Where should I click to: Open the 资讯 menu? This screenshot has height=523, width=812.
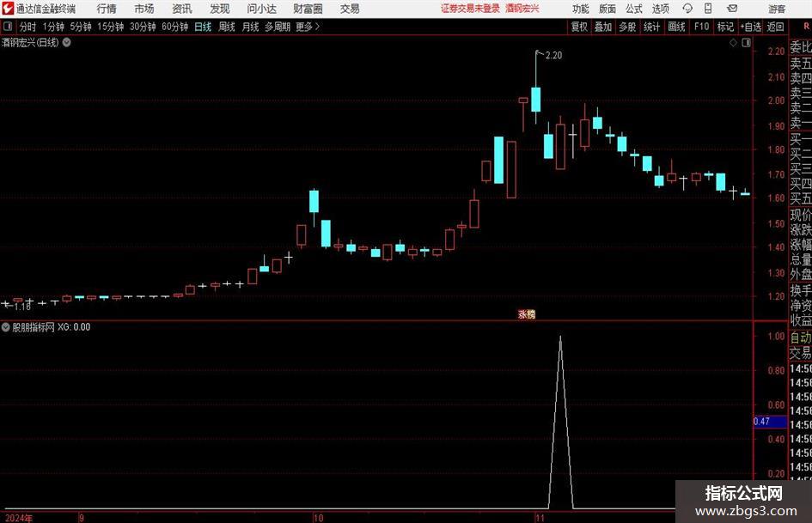coord(182,9)
